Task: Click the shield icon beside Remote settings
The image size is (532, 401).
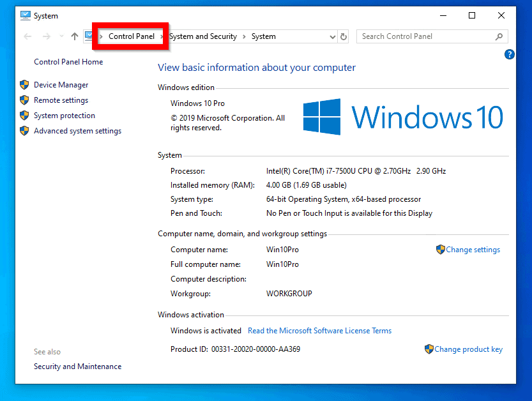Action: pyautogui.click(x=24, y=100)
